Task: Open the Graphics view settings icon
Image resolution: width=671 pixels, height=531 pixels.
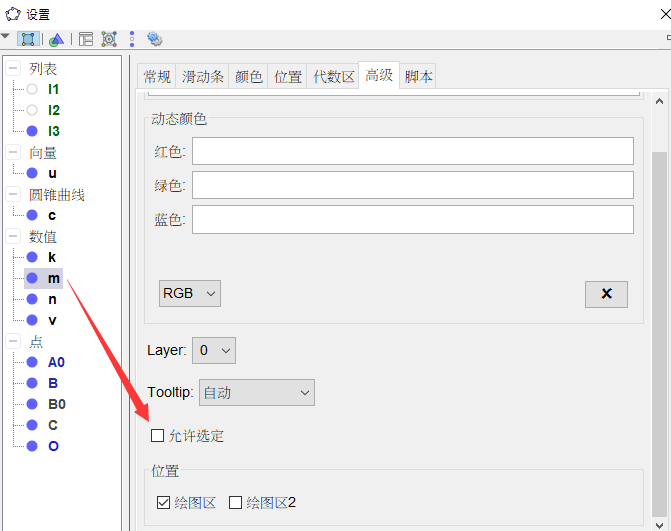Action: pos(56,39)
